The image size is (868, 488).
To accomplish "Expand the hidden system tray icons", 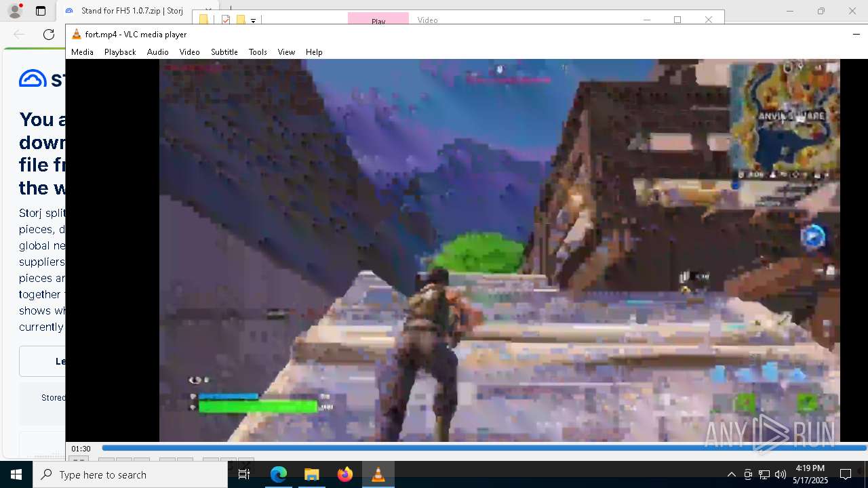I will 731,474.
